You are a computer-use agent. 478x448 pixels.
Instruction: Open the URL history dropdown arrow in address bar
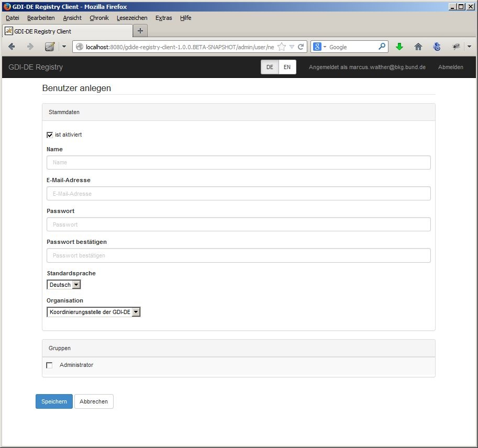[x=292, y=47]
